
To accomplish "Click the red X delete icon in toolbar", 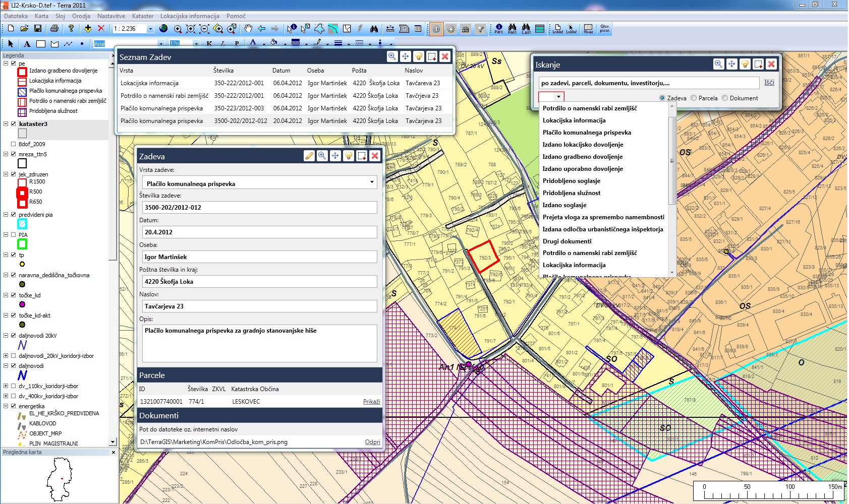I will [101, 29].
